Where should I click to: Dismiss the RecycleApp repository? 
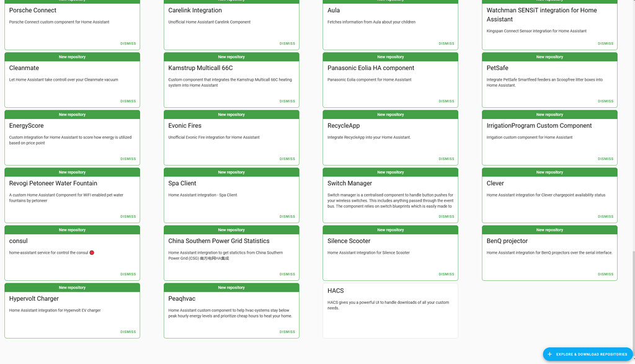(x=446, y=159)
